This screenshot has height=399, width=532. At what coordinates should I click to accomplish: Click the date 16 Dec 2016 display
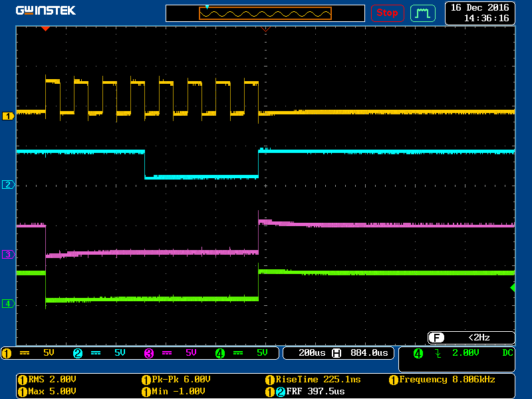pyautogui.click(x=479, y=7)
